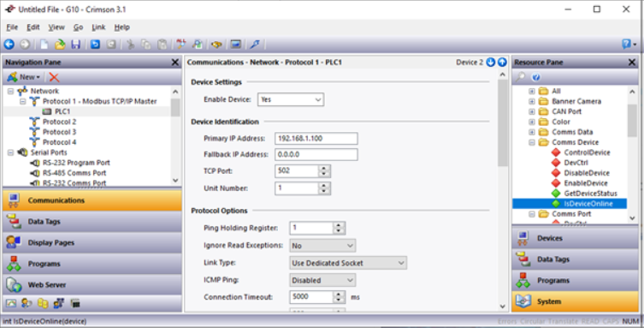Go to next device with blue down arrow
Screen dimensions: 644x328
(490, 62)
